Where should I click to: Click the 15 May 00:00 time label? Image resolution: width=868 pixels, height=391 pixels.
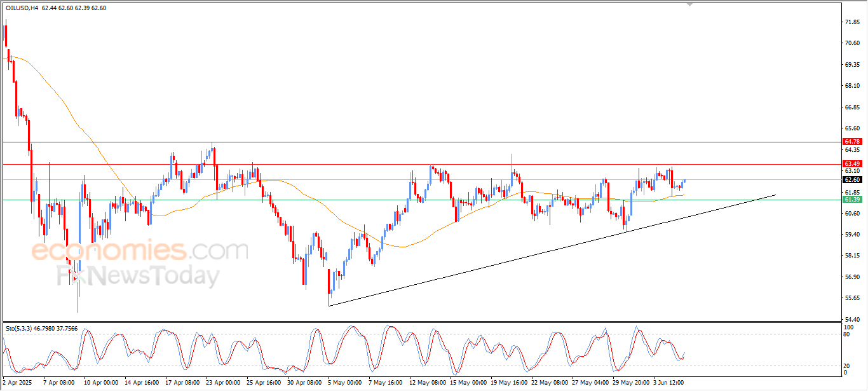click(x=467, y=383)
